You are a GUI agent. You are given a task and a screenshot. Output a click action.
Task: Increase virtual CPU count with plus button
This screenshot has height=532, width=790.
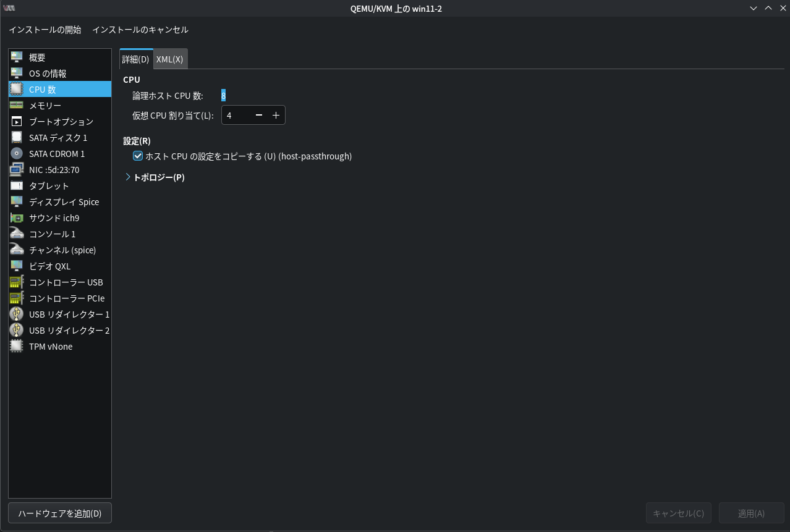click(276, 116)
